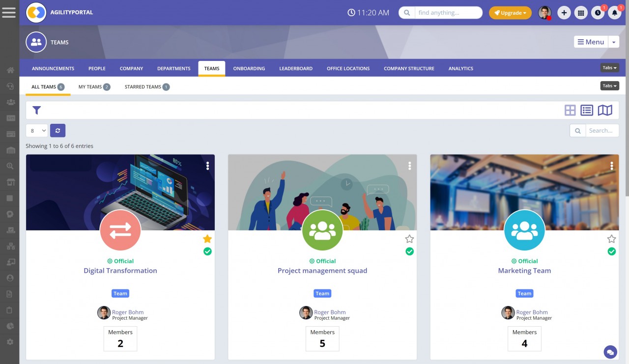Open the filter funnel icon

point(36,110)
